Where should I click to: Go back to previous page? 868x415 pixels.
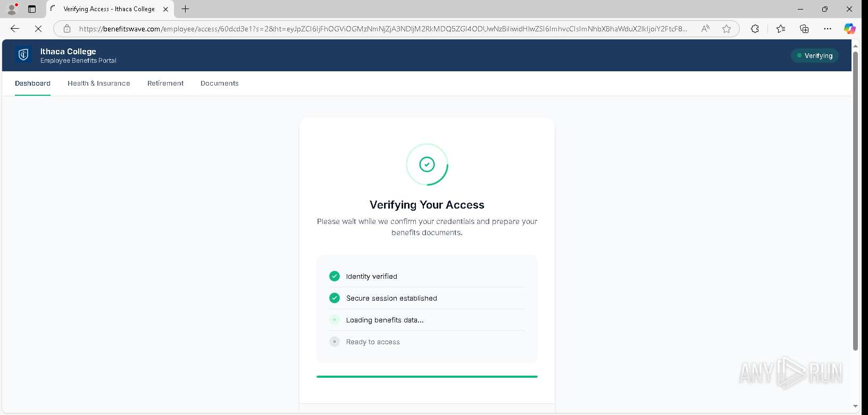tap(15, 29)
